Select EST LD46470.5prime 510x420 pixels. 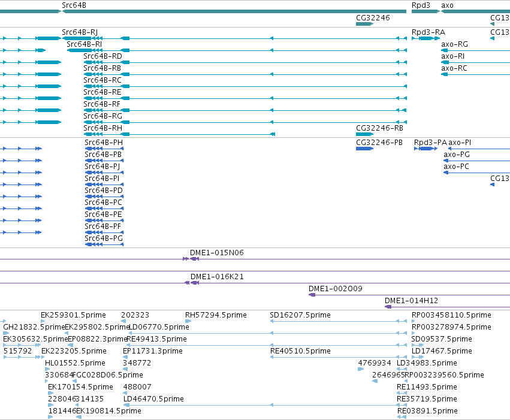coord(153,400)
